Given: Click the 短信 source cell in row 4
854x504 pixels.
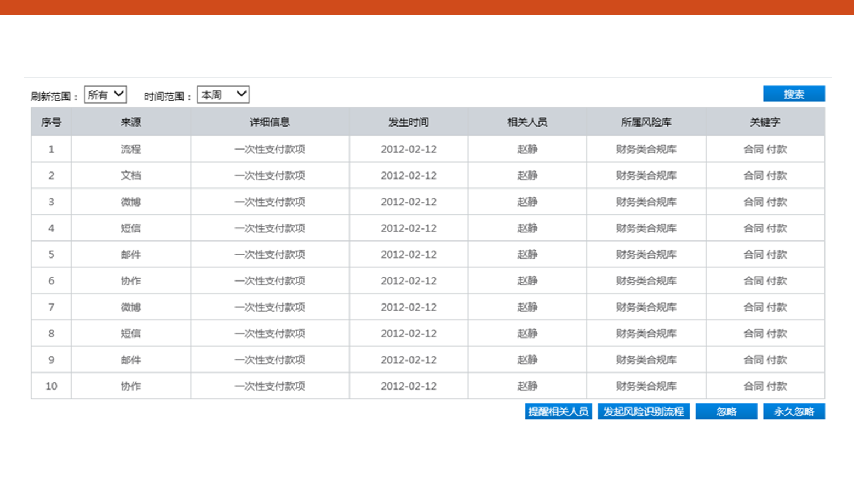Looking at the screenshot, I should 131,228.
